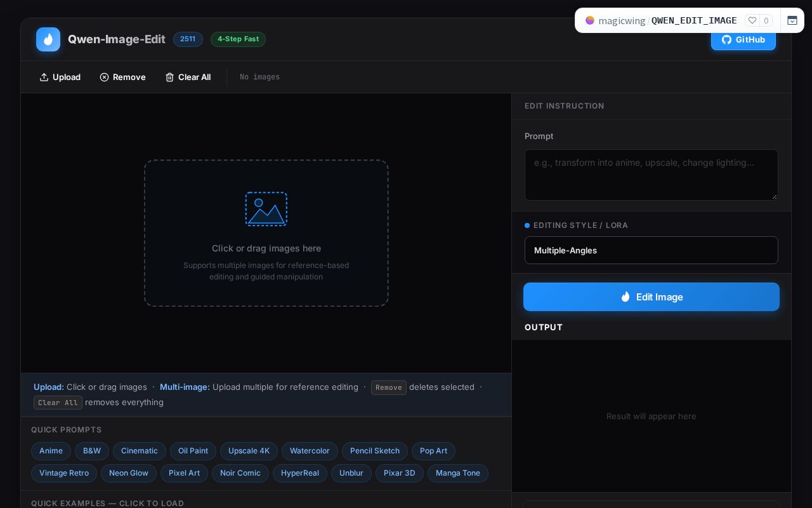
Task: Click the 'Upload:' hint label
Action: [49, 387]
